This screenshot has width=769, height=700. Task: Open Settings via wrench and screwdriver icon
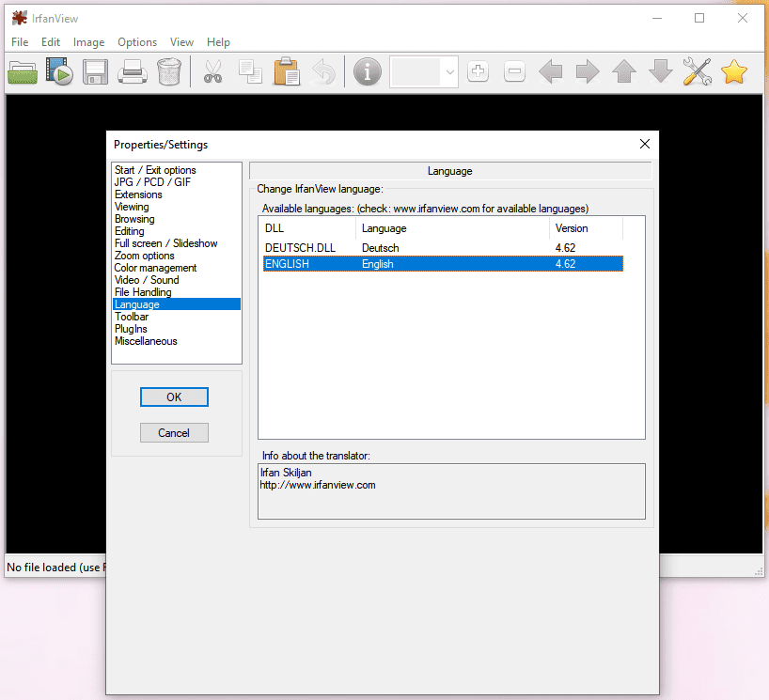[x=697, y=71]
